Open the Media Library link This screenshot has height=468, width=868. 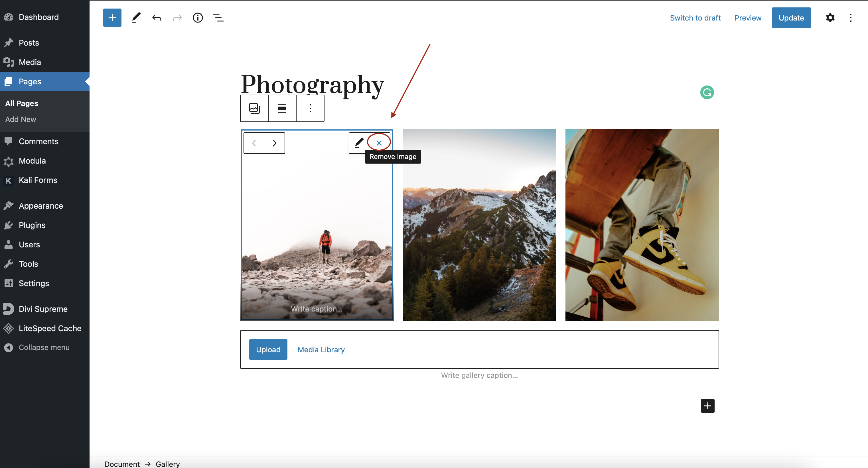pos(321,349)
